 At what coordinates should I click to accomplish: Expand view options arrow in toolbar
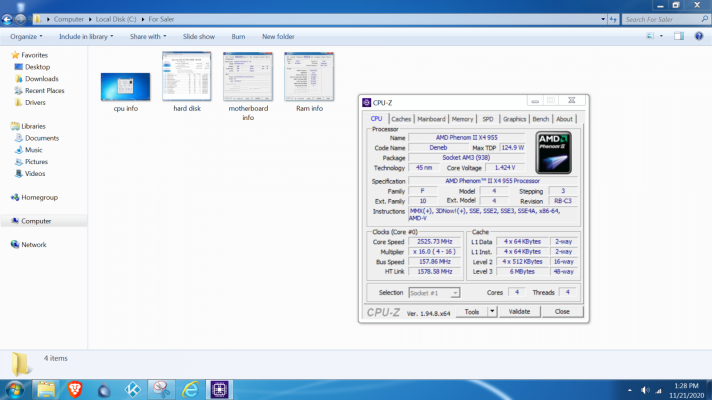click(x=661, y=36)
